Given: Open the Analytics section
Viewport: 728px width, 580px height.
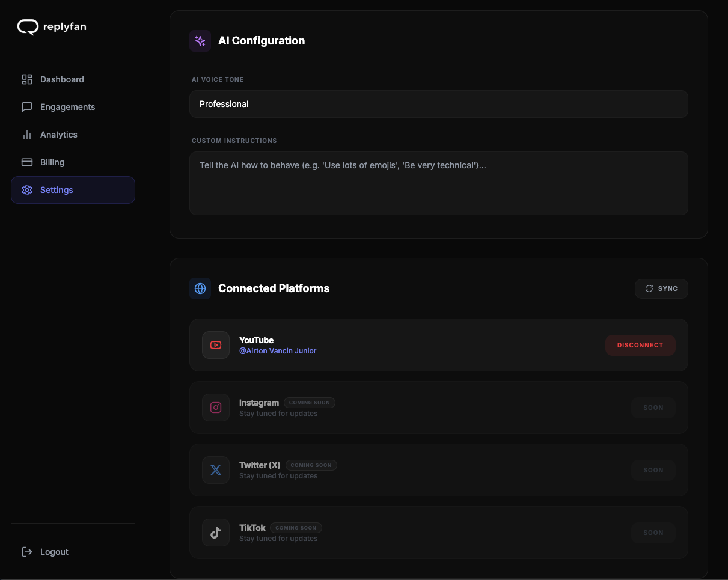Looking at the screenshot, I should (x=58, y=135).
